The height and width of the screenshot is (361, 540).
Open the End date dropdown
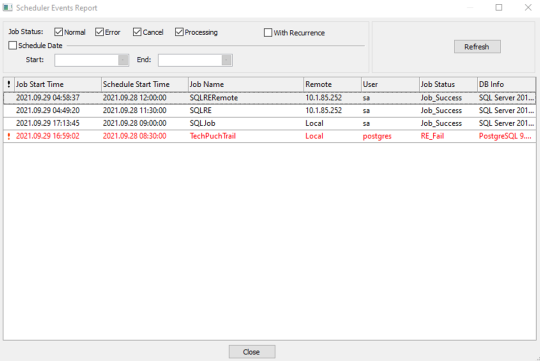(x=227, y=60)
